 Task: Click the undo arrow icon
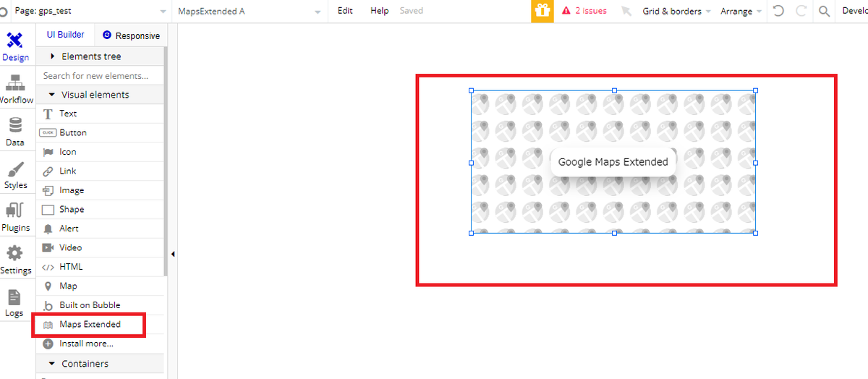(778, 11)
